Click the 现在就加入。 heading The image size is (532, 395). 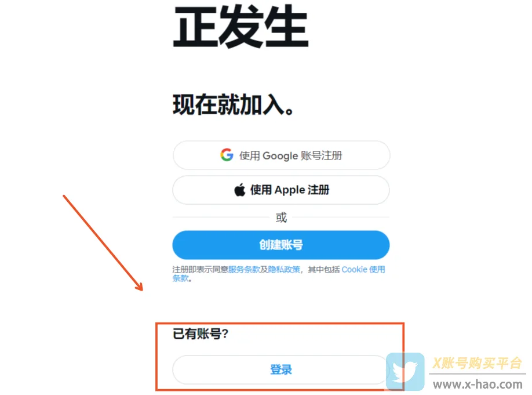pos(234,105)
